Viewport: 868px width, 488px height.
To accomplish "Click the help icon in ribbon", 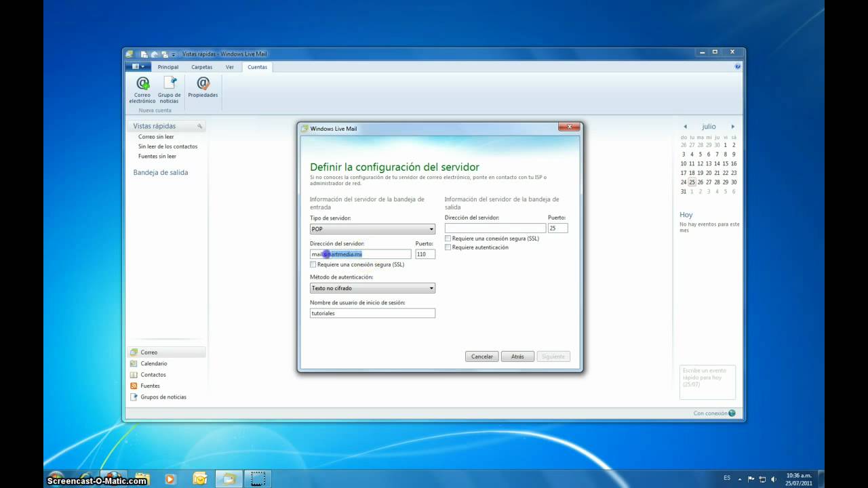I will click(737, 66).
